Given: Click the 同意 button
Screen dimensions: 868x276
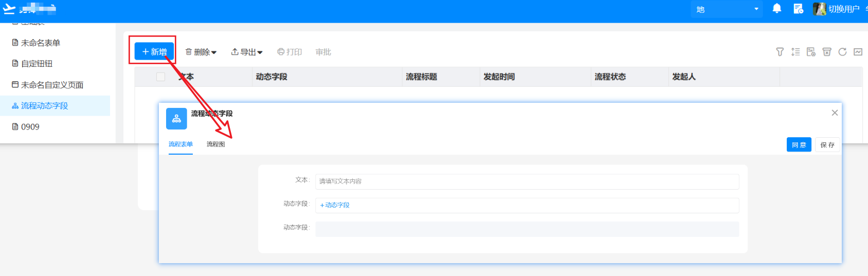Looking at the screenshot, I should pos(799,145).
